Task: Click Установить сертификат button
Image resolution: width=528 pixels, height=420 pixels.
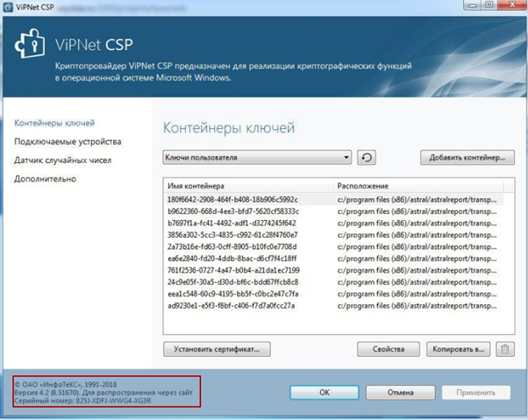Action: tap(217, 349)
